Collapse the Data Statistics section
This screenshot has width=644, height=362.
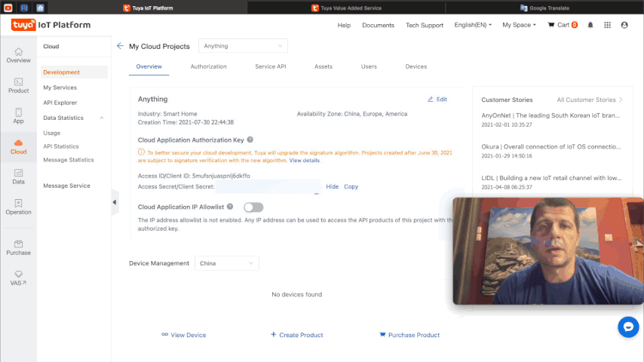(102, 118)
